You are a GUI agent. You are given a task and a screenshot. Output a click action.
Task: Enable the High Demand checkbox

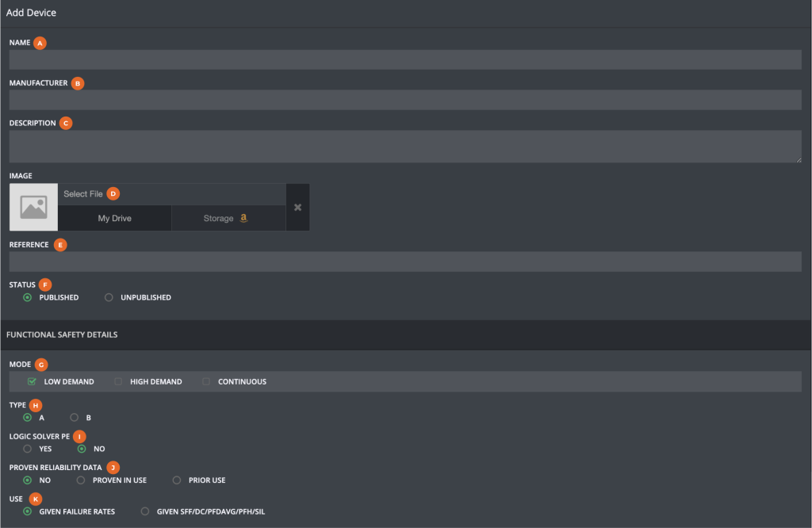click(x=119, y=381)
